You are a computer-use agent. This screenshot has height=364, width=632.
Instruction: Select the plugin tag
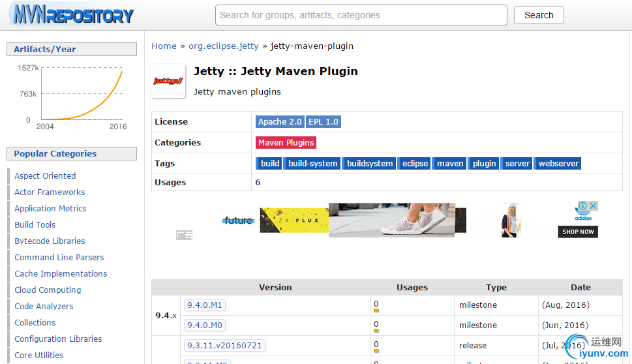point(484,163)
